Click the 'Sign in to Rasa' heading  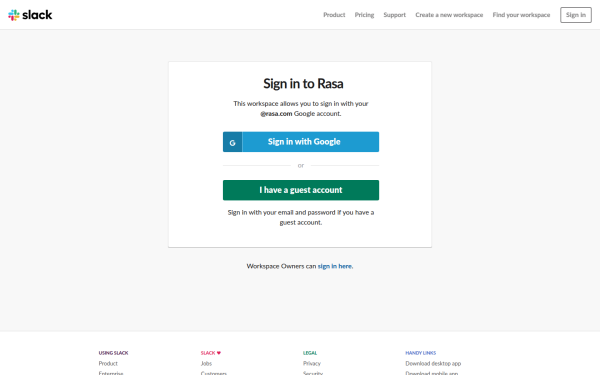[x=303, y=84]
